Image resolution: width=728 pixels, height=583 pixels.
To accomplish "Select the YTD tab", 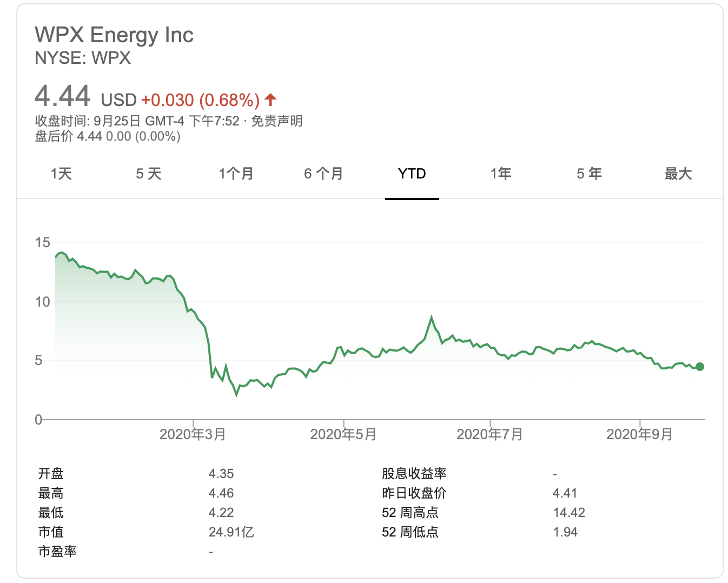I will 412,174.
